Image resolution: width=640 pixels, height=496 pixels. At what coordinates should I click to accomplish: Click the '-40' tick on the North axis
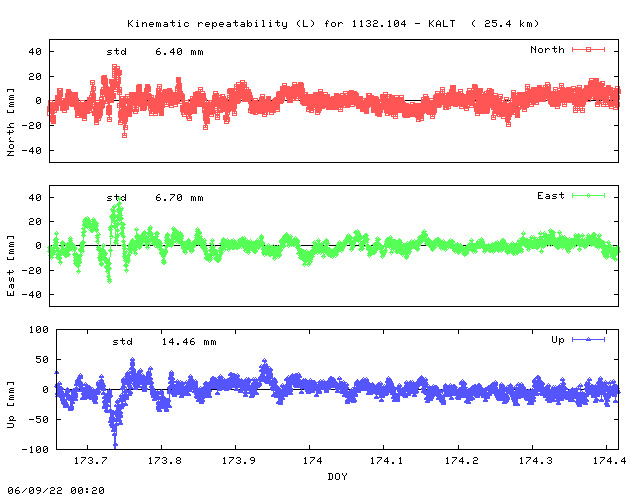[32, 151]
